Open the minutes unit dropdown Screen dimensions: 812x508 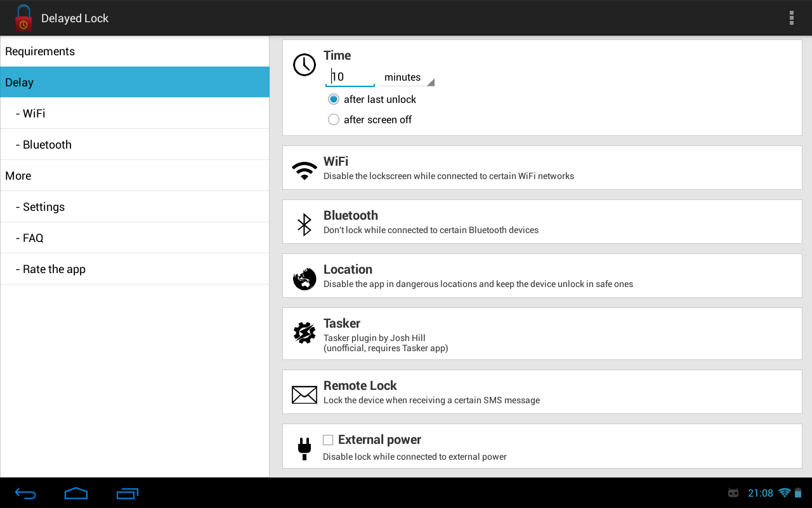pos(407,77)
